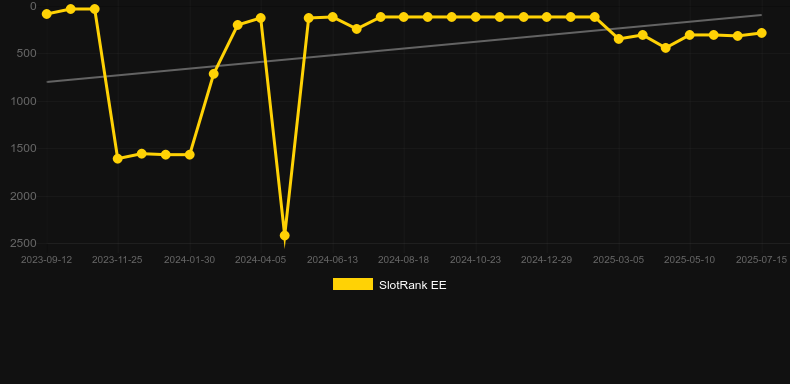Click the 500 y-axis label
Screen dimensions: 790x384
pos(28,53)
